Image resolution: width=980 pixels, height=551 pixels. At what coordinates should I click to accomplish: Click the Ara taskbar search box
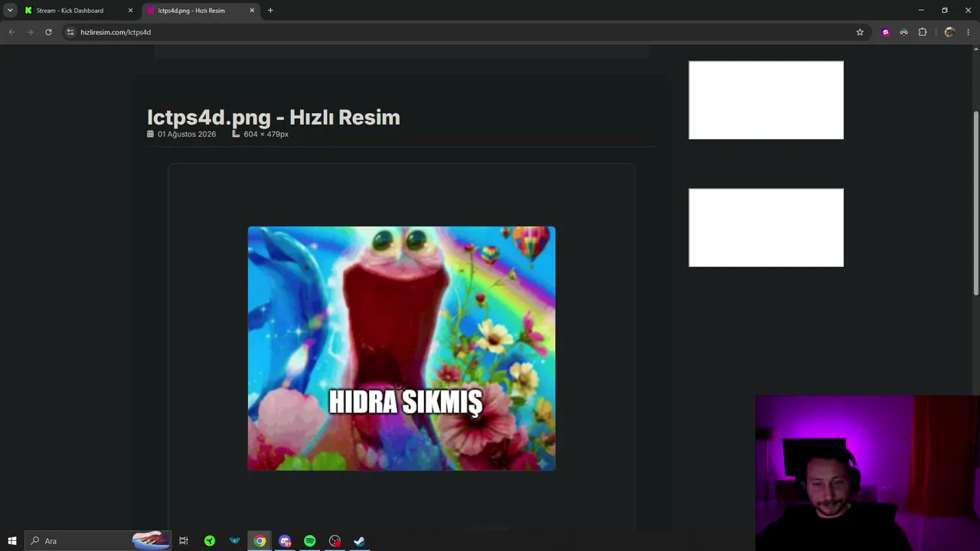click(97, 541)
